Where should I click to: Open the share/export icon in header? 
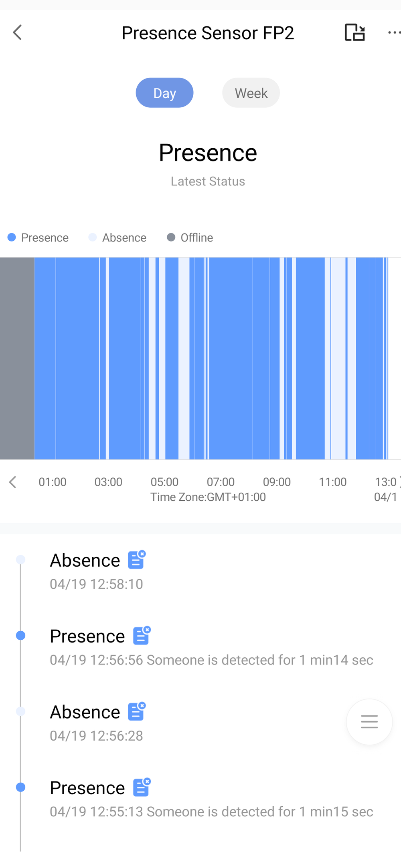[x=355, y=33]
